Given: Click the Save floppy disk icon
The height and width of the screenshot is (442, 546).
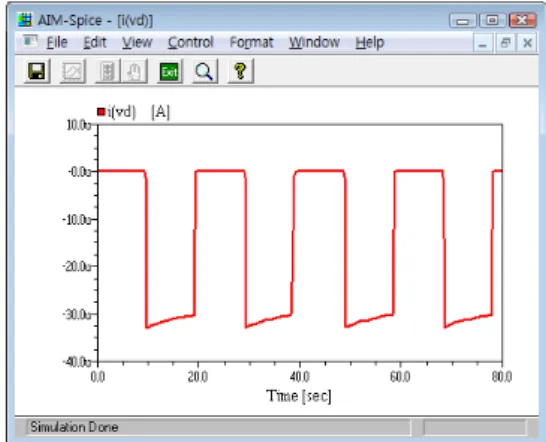Looking at the screenshot, I should [x=37, y=71].
